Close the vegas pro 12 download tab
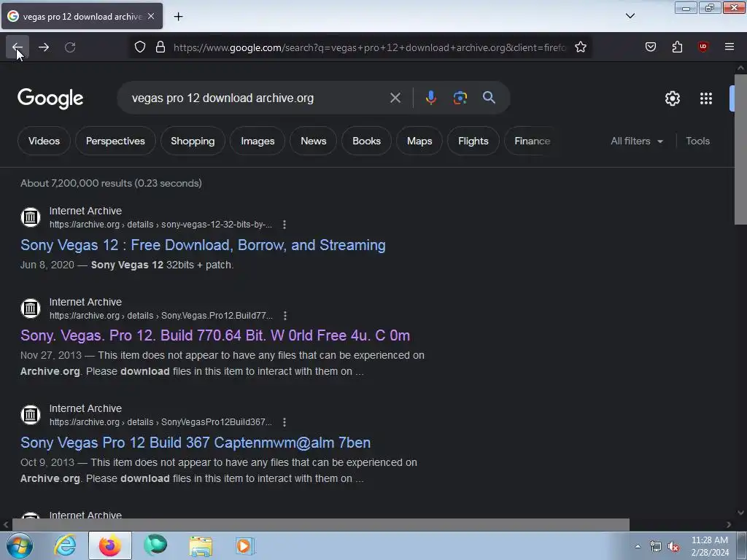This screenshot has width=747, height=560. 151,16
